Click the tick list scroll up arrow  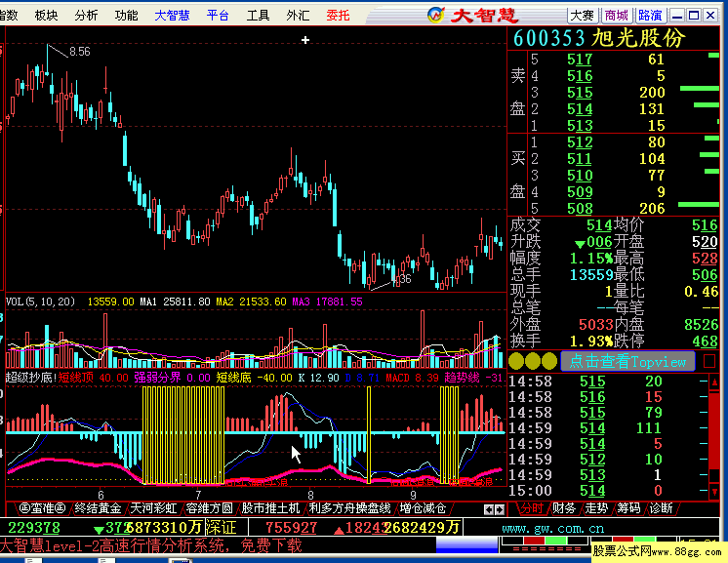tap(714, 382)
